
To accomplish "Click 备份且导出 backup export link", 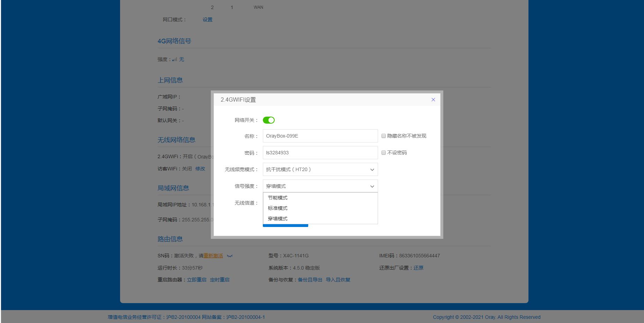I will [x=310, y=280].
